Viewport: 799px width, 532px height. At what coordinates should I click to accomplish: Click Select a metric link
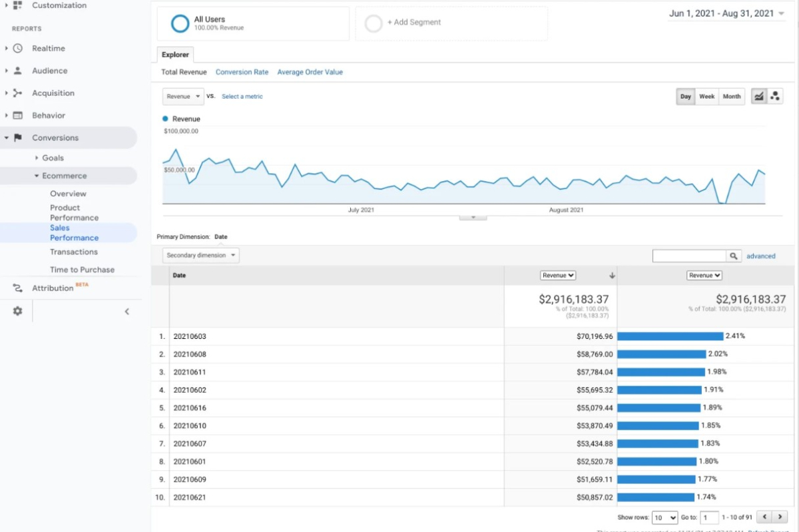(x=242, y=97)
